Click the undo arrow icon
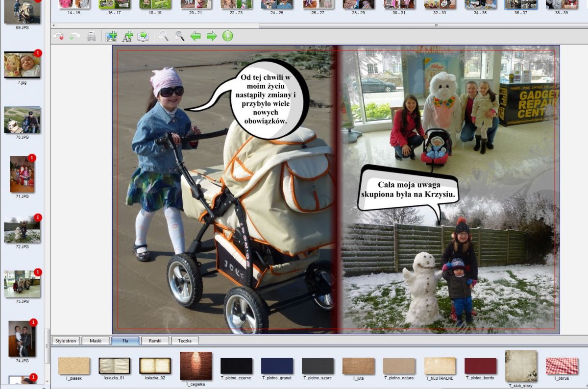 coord(59,36)
